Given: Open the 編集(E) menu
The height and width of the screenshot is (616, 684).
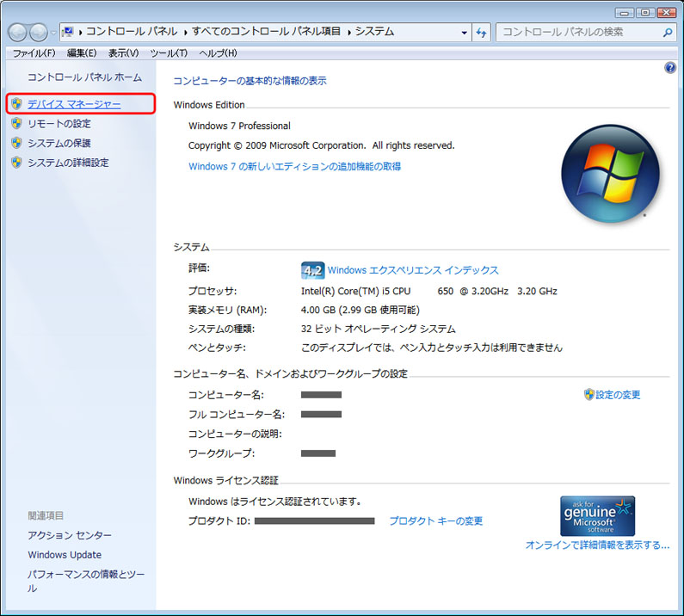Looking at the screenshot, I should (82, 53).
